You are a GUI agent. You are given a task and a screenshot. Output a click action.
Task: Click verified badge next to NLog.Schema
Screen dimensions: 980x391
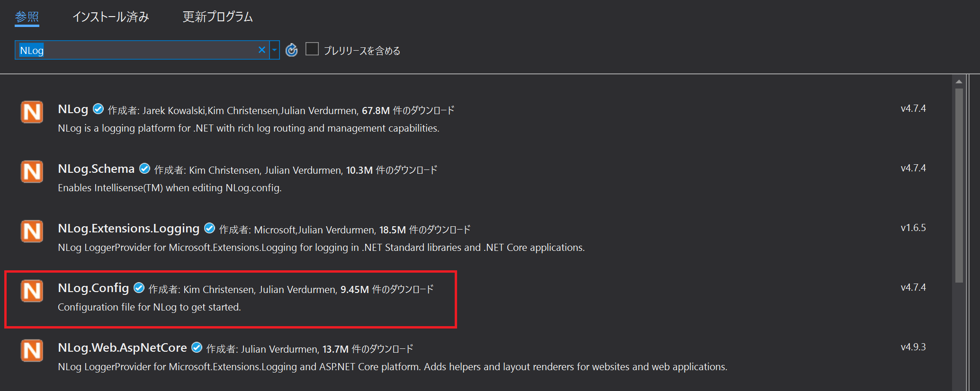click(144, 169)
